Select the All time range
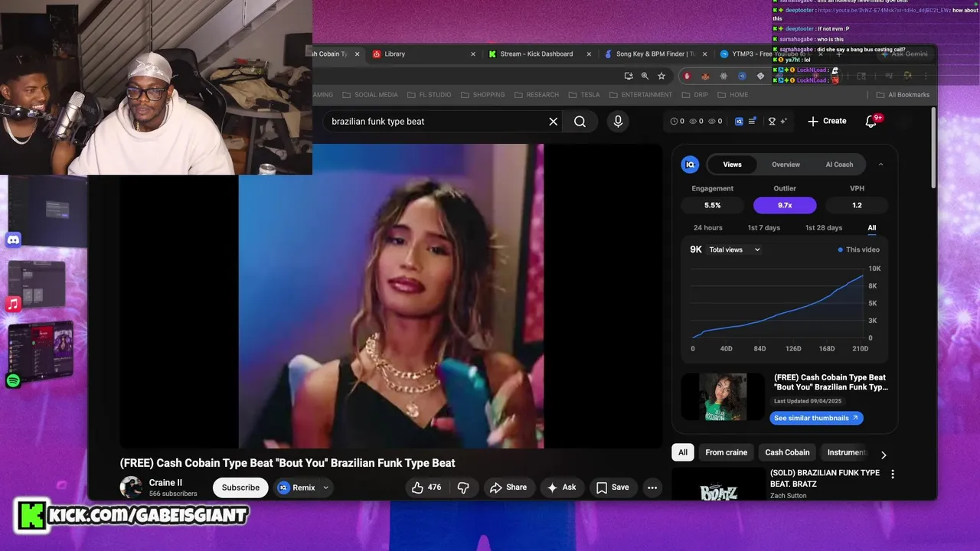Viewport: 980px width, 551px height. coord(871,228)
